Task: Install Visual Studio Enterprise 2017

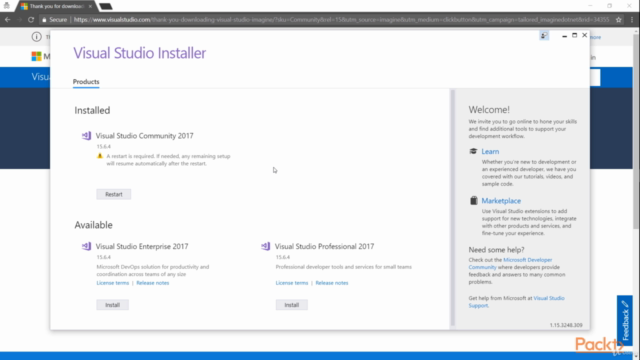Action: point(112,305)
